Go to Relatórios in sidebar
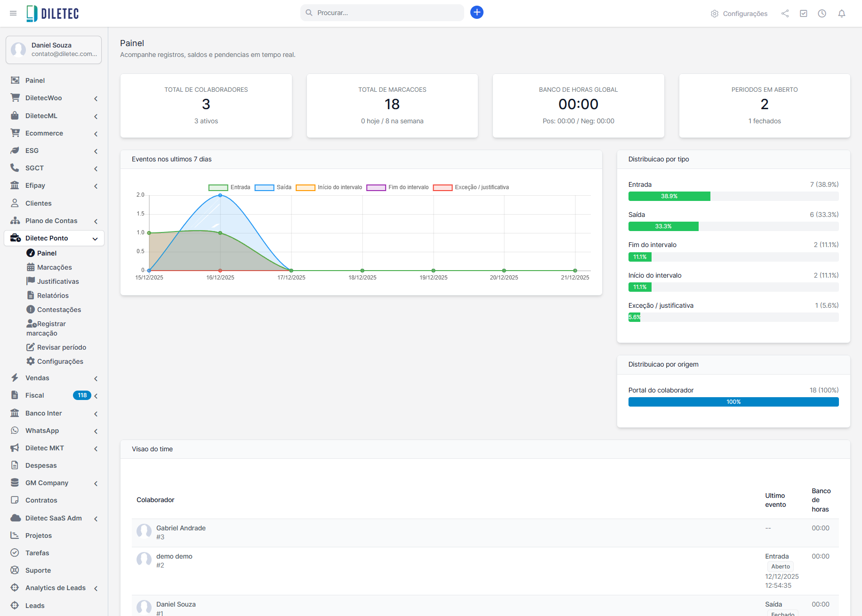The width and height of the screenshot is (862, 616). pyautogui.click(x=53, y=296)
